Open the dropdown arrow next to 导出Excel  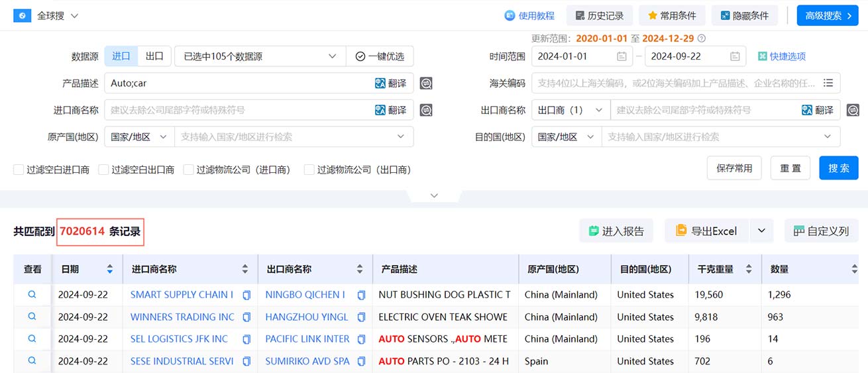761,231
